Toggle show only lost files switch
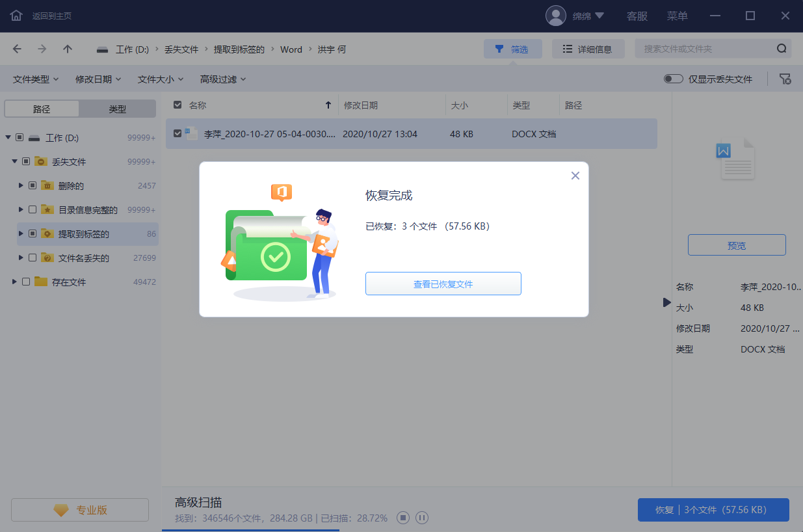 pos(673,79)
